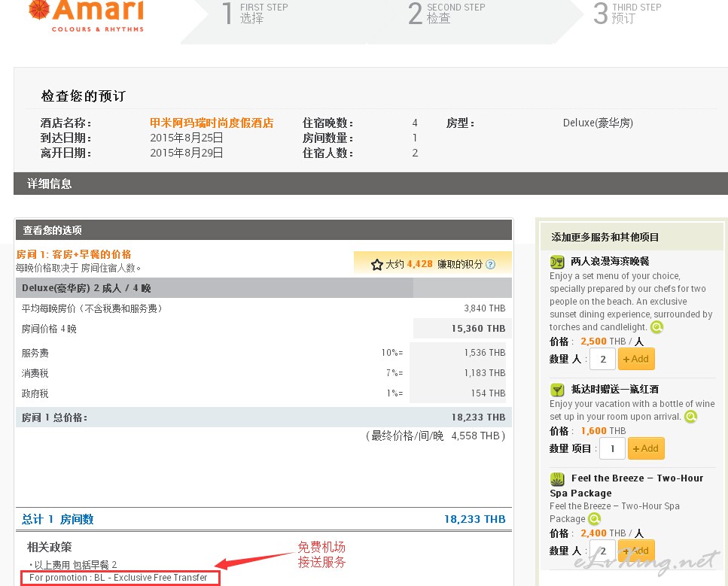Select the 房间 1: 客房+早餐的价格 title

pos(74,254)
